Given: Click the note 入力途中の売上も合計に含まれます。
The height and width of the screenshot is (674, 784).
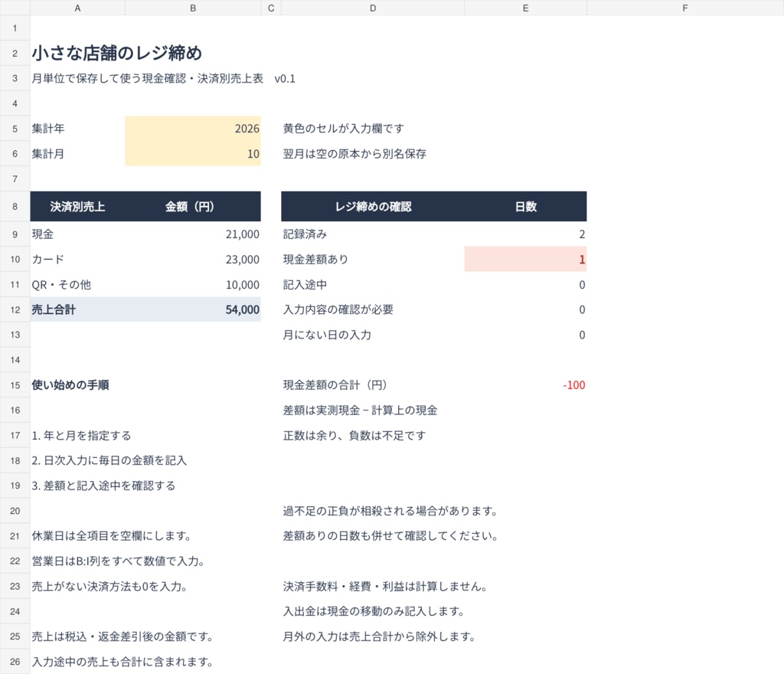Looking at the screenshot, I should coord(122,662).
